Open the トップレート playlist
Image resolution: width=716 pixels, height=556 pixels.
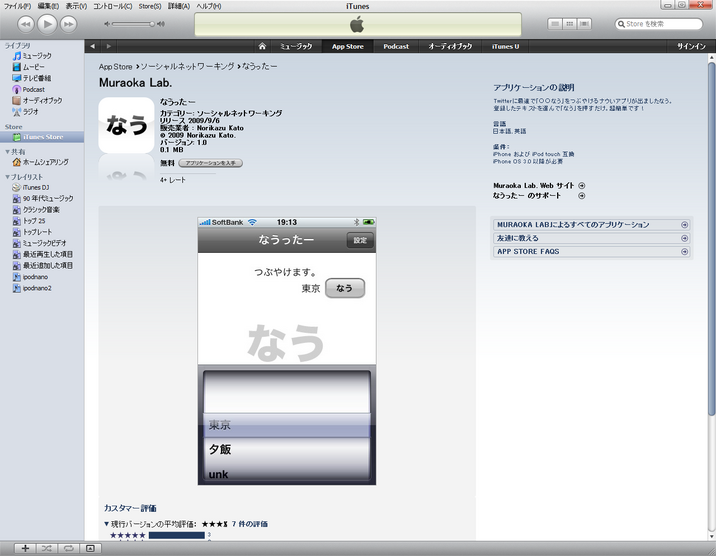pos(32,232)
